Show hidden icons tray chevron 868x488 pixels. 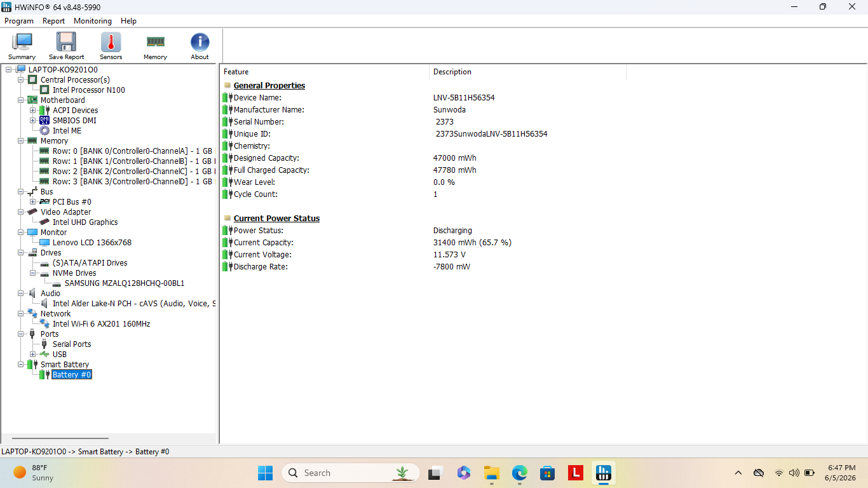[x=738, y=473]
